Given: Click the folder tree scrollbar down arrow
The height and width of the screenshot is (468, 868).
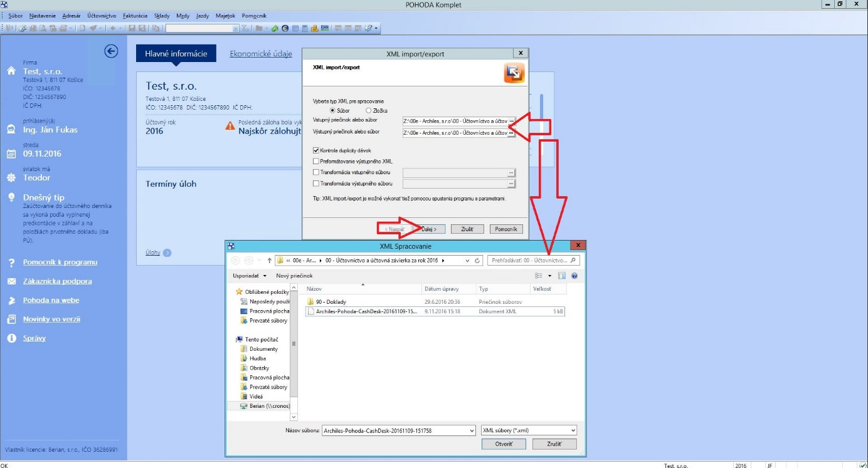Looking at the screenshot, I should click(294, 417).
